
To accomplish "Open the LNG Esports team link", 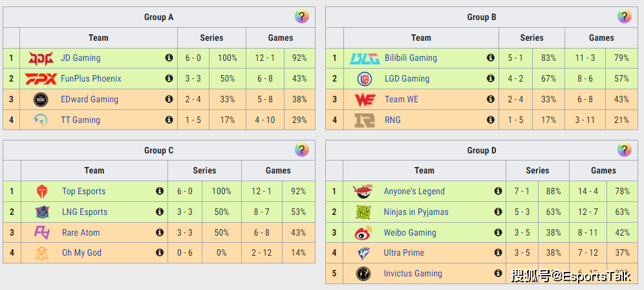I will [85, 212].
